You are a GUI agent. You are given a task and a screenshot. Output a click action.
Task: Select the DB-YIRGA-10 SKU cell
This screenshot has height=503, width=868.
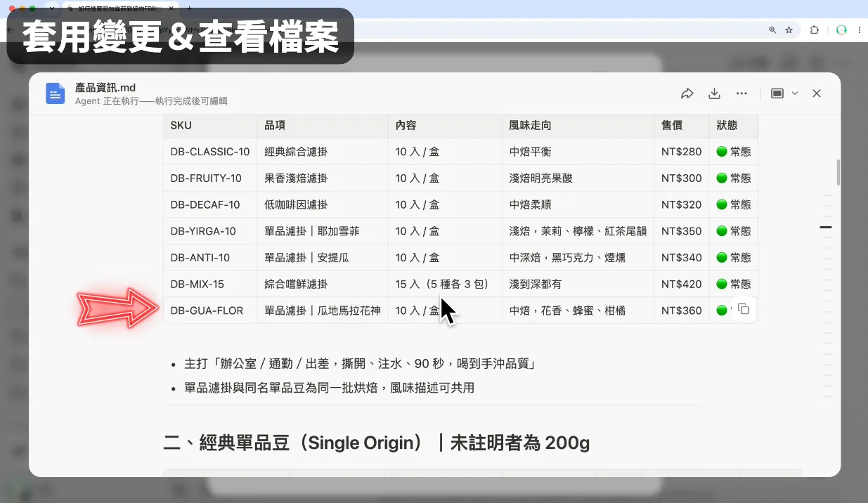(x=210, y=231)
